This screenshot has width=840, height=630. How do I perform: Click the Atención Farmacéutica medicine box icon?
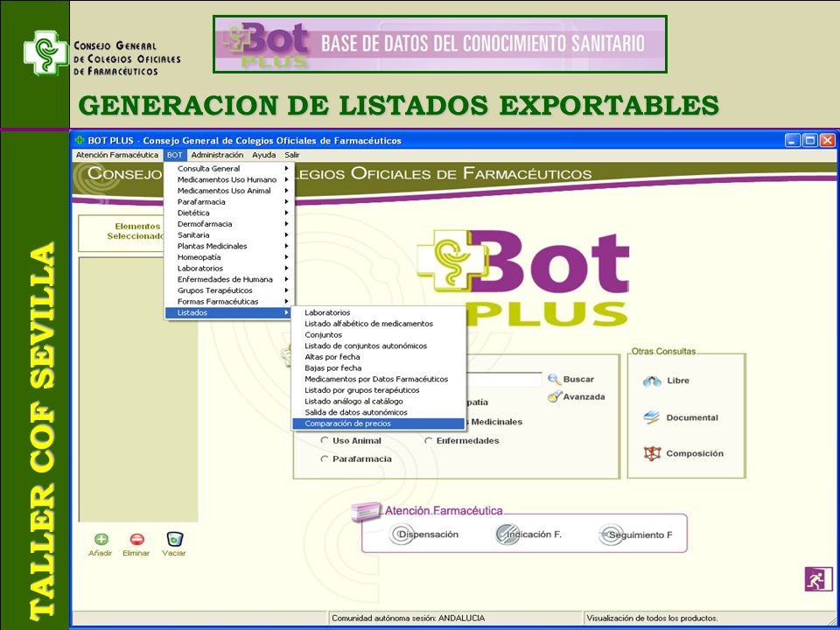click(366, 512)
